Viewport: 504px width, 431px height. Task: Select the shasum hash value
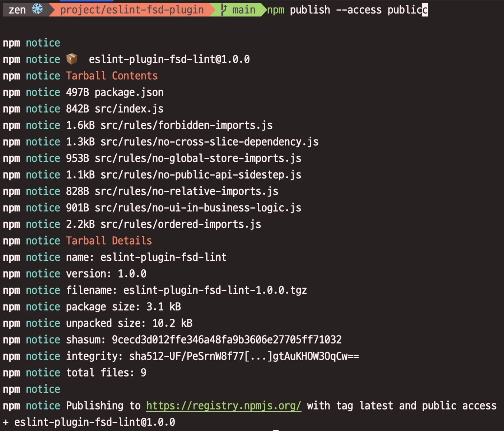(x=227, y=340)
